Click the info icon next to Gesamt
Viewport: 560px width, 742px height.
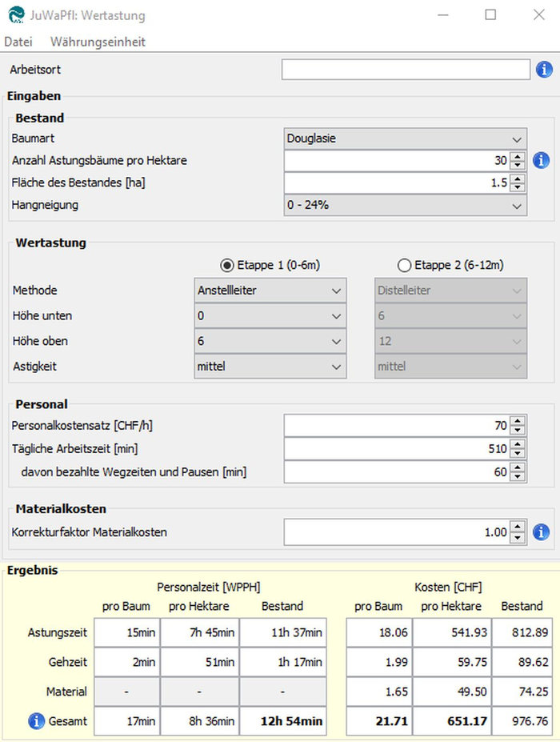(x=36, y=721)
